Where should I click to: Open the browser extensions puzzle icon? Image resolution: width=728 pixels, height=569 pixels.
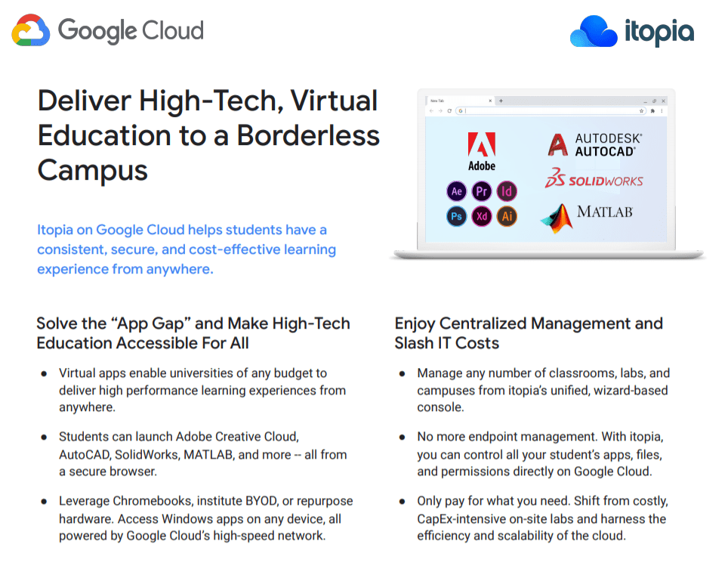pyautogui.click(x=652, y=111)
